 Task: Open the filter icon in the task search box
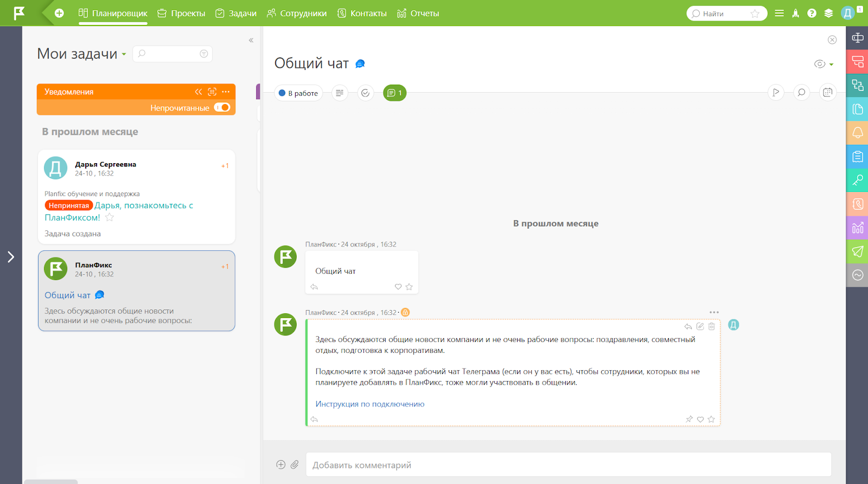pyautogui.click(x=204, y=54)
